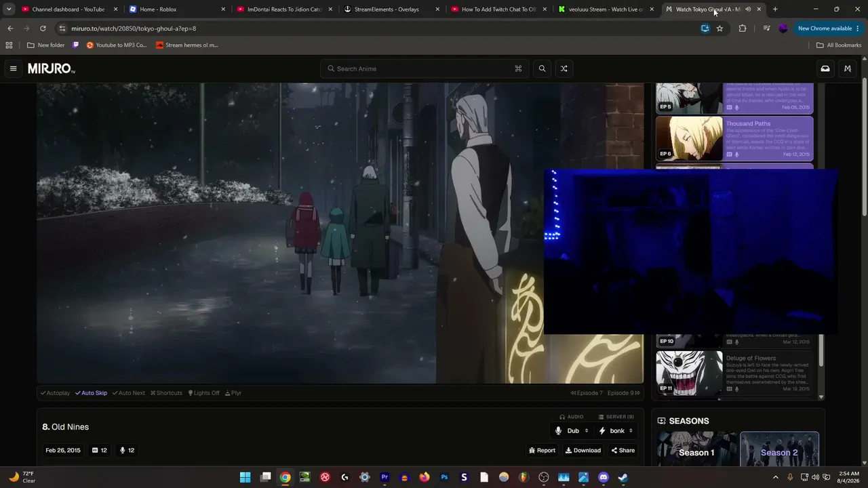Share the episode
This screenshot has width=868, height=488.
(x=623, y=450)
